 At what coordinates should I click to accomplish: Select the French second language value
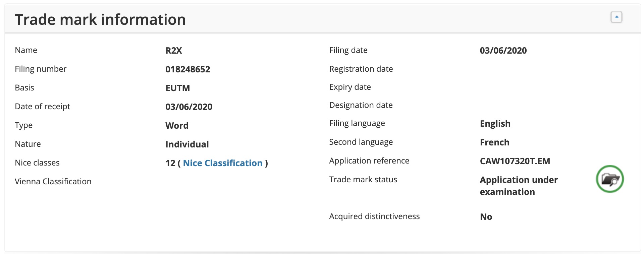coord(494,142)
